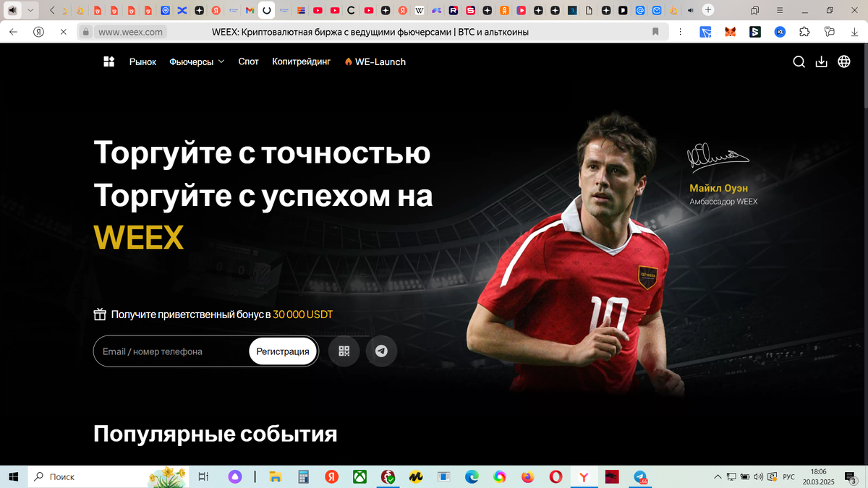Switch the РУС input language indicator

click(x=789, y=476)
